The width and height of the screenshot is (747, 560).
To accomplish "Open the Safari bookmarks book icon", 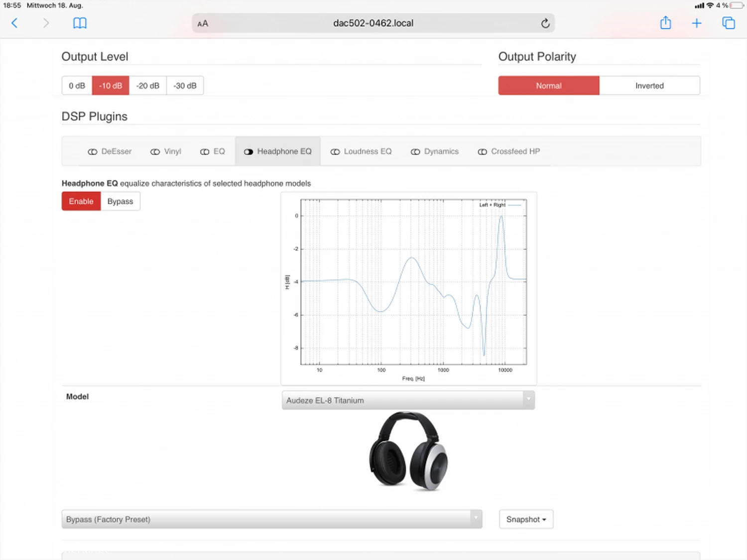I will pos(80,23).
